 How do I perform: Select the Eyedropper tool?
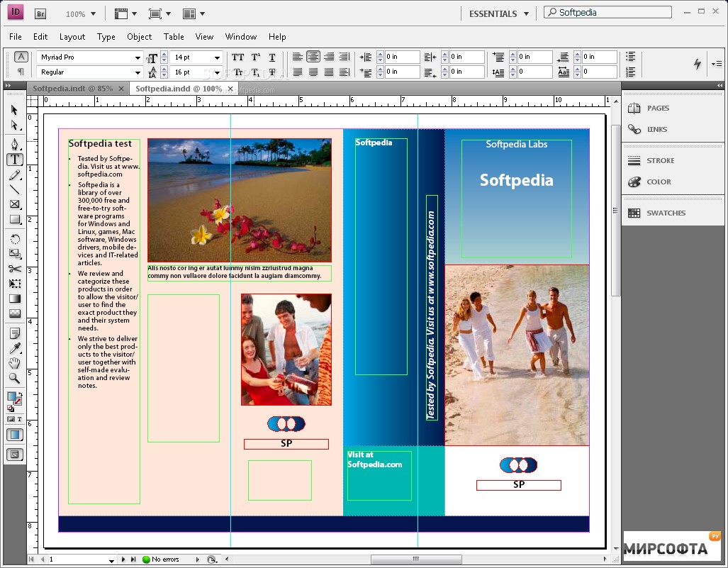(14, 348)
